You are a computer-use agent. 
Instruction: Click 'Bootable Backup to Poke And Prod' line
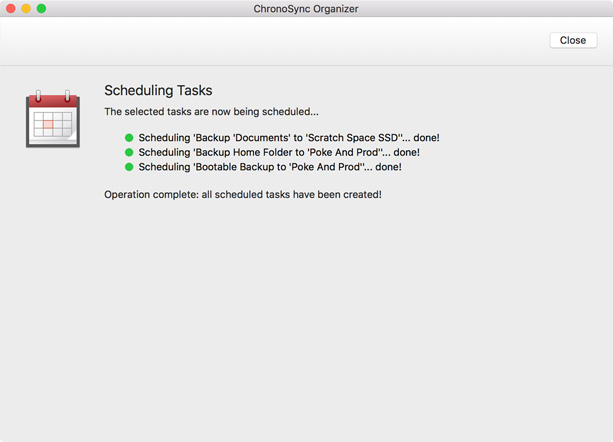point(270,167)
